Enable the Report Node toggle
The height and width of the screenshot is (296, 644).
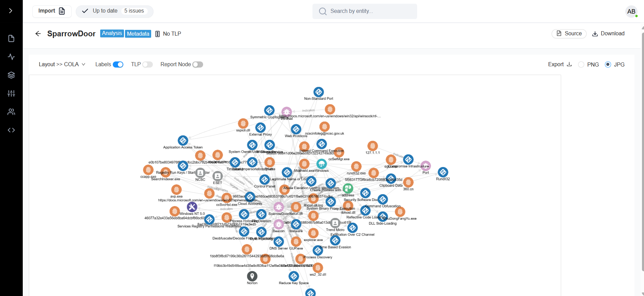[198, 64]
